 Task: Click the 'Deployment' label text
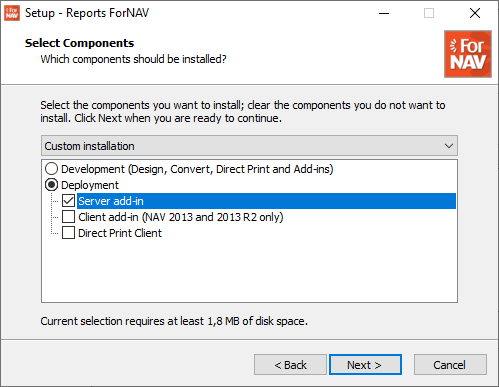(x=90, y=185)
